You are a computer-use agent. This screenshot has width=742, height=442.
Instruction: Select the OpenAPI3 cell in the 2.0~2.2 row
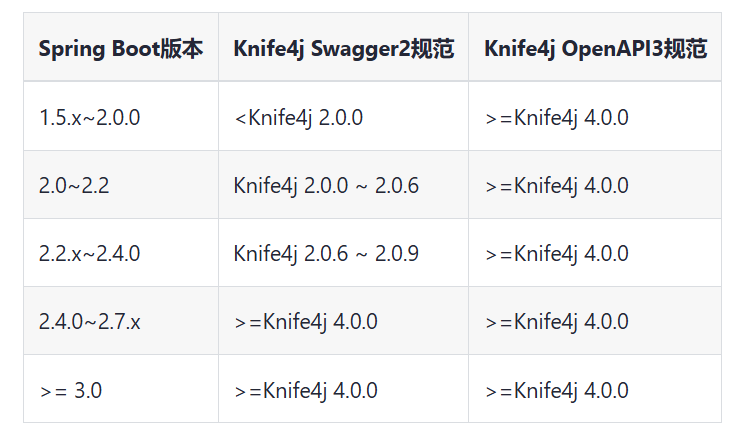click(x=556, y=186)
